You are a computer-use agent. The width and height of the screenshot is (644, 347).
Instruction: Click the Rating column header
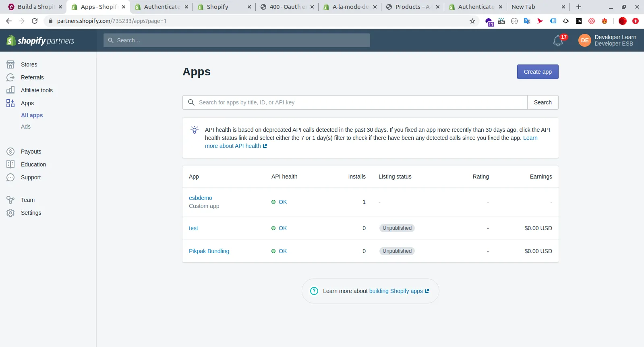tap(480, 177)
